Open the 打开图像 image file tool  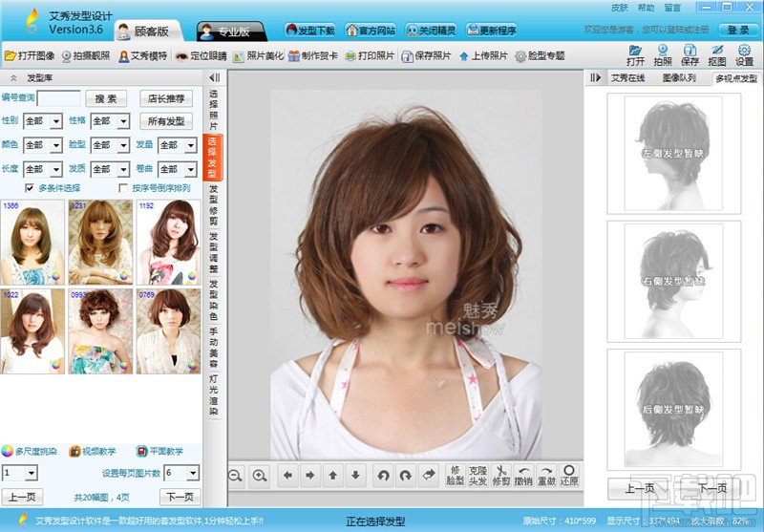coord(30,56)
